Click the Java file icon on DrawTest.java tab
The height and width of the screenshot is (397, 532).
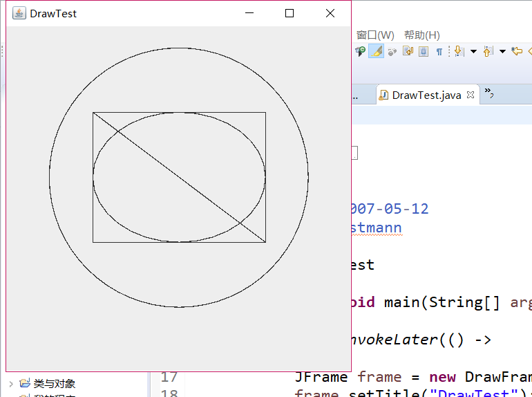click(x=383, y=95)
